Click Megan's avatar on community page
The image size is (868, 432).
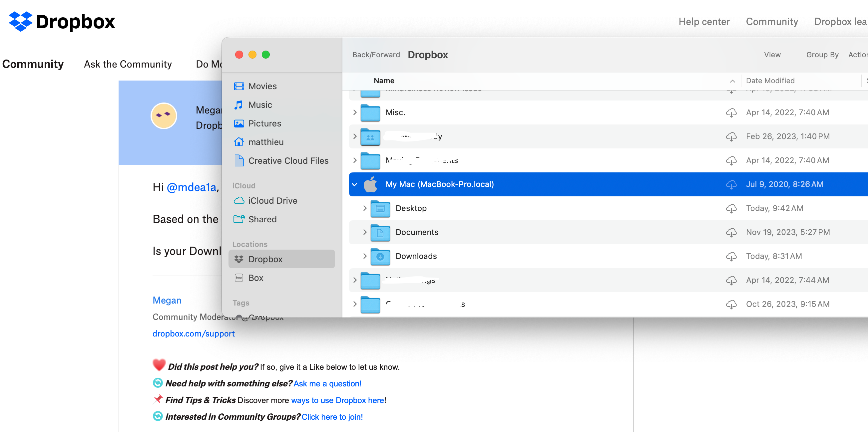tap(164, 116)
